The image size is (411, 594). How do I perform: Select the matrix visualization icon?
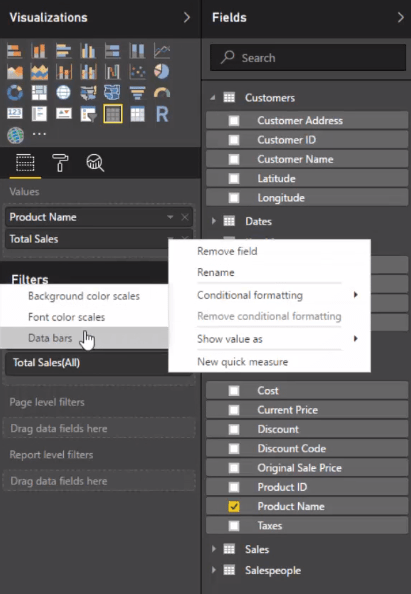(x=137, y=114)
